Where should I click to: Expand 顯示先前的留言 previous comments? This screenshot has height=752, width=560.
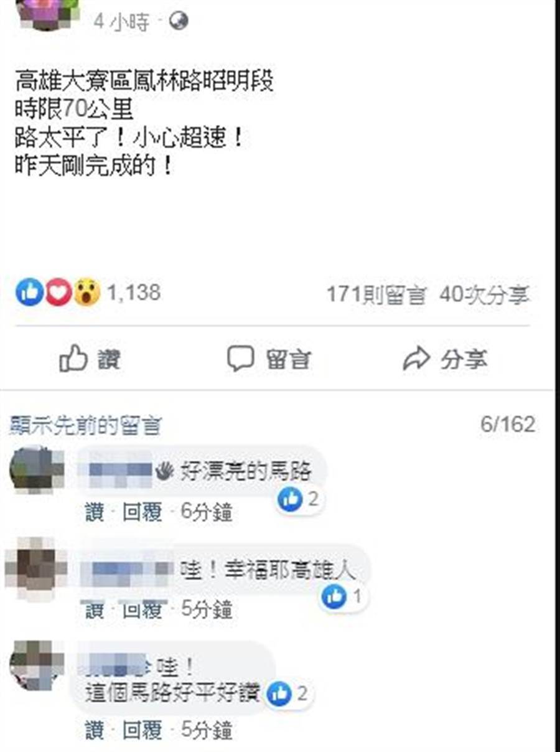click(86, 426)
